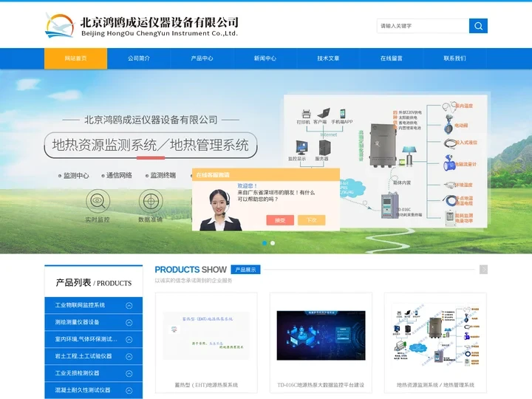Click the PRODUCTS SHOW section heading
The image size is (532, 399).
[x=191, y=270]
